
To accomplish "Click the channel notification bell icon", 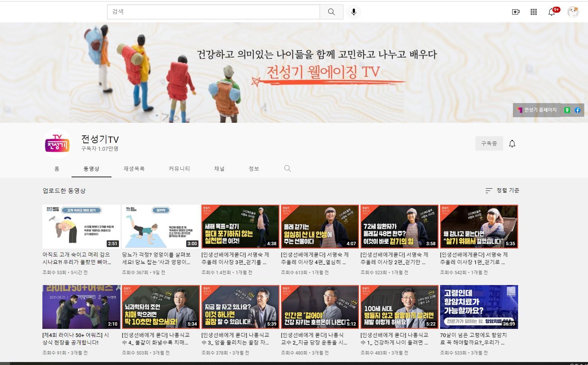I will pos(512,144).
